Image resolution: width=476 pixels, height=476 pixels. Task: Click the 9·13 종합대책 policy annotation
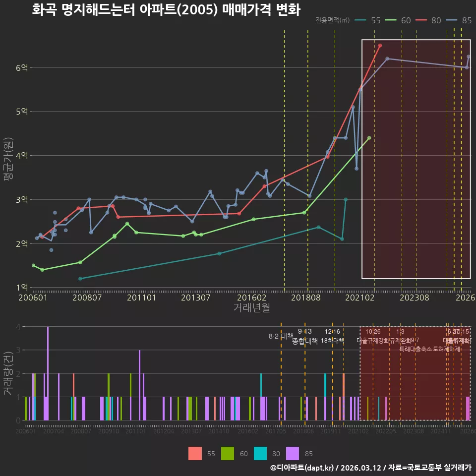pos(305,336)
